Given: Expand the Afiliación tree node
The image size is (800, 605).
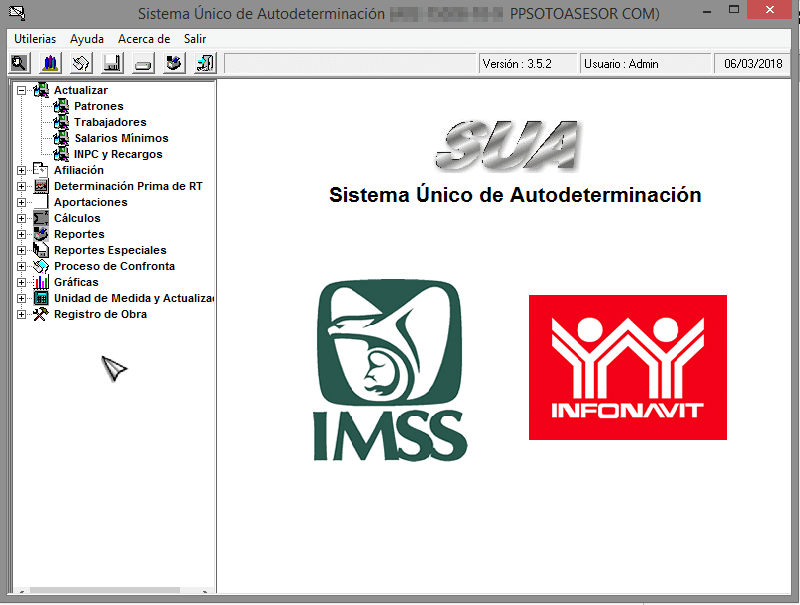Looking at the screenshot, I should click(x=21, y=170).
